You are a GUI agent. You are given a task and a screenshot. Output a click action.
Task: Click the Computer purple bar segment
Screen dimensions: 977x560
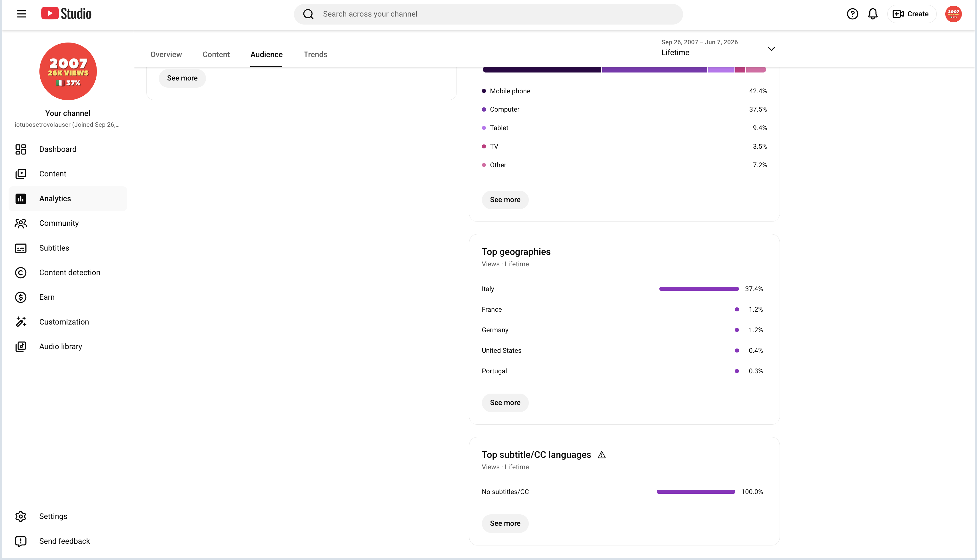click(x=654, y=70)
